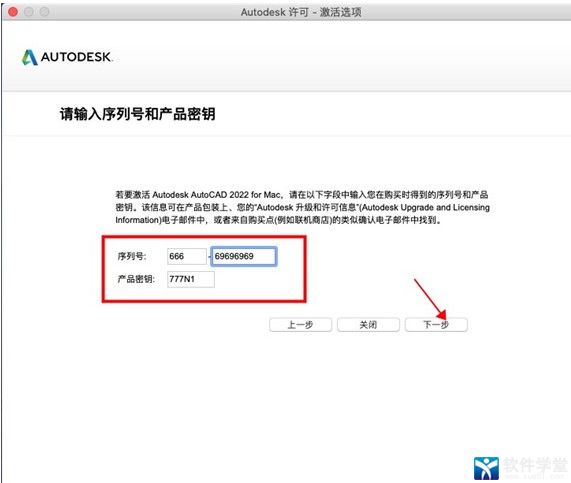Focus the serial number prefix field 666
The width and height of the screenshot is (571, 483).
pyautogui.click(x=187, y=256)
